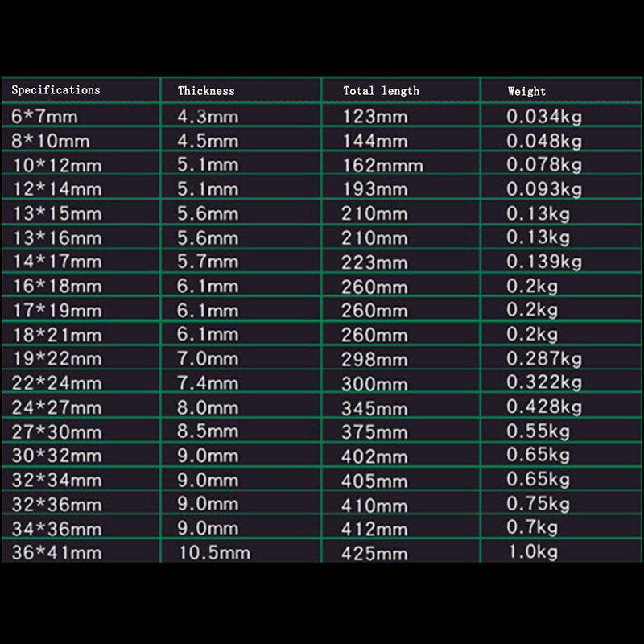Screen dimensions: 644x644
Task: Select the 36*41mm specification cell
Action: click(56, 553)
